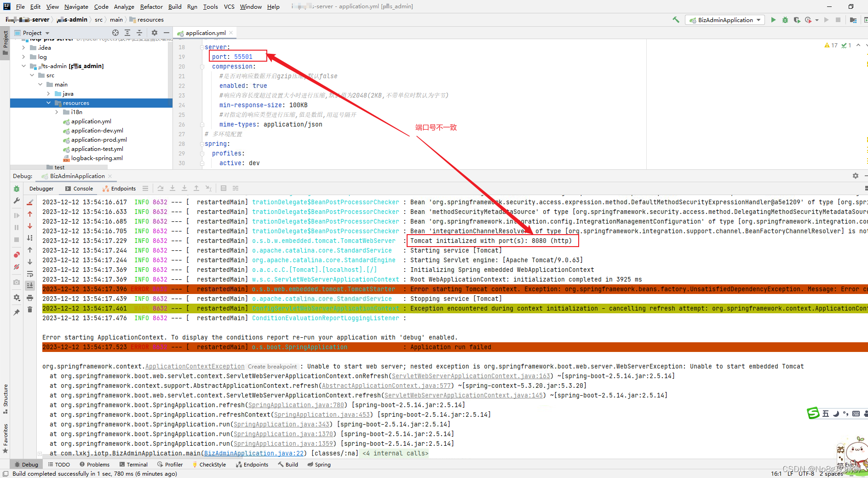Open the BizAdminApplication run configuration dropdown
Viewport: 868px width, 478px height.
click(x=725, y=20)
